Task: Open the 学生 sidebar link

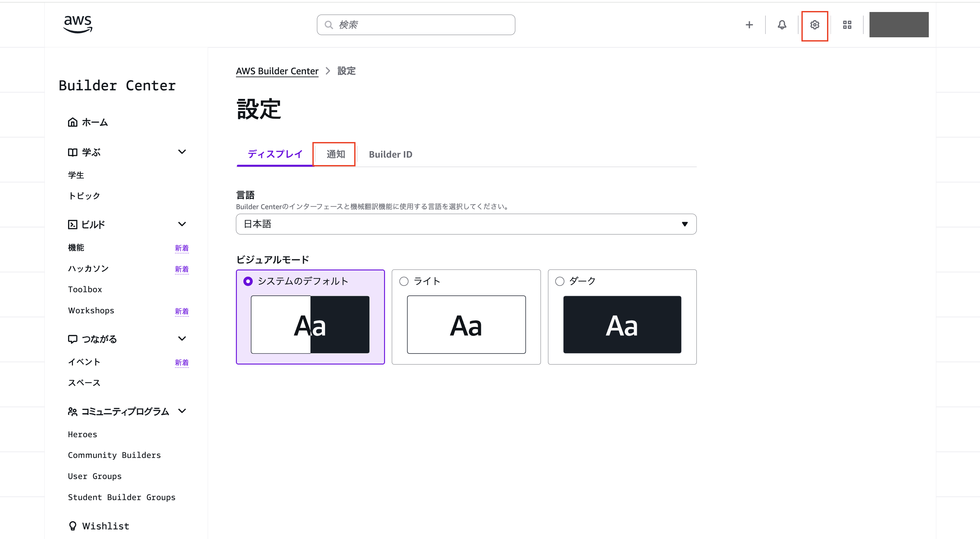Action: [76, 175]
